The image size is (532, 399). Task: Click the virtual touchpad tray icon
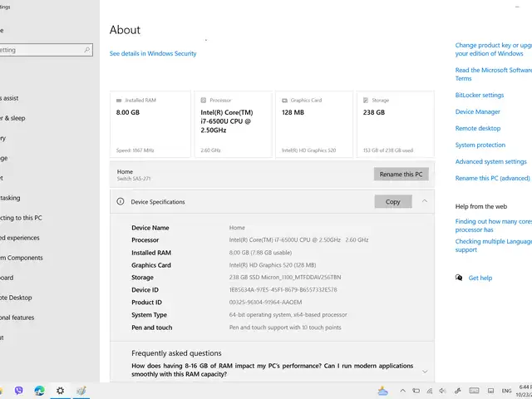coord(490,391)
